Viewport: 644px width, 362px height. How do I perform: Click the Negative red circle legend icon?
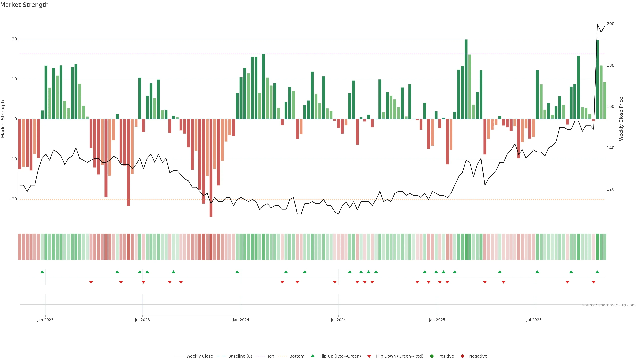tap(462, 356)
